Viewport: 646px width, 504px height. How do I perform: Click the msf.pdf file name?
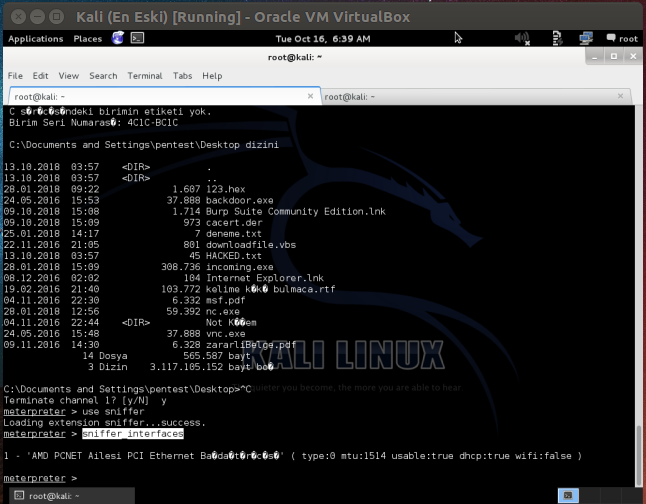tap(225, 300)
